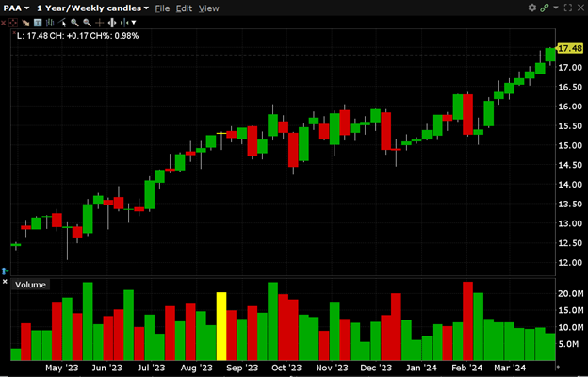
Task: Click the 'May '23' time axis label
Action: 62,368
